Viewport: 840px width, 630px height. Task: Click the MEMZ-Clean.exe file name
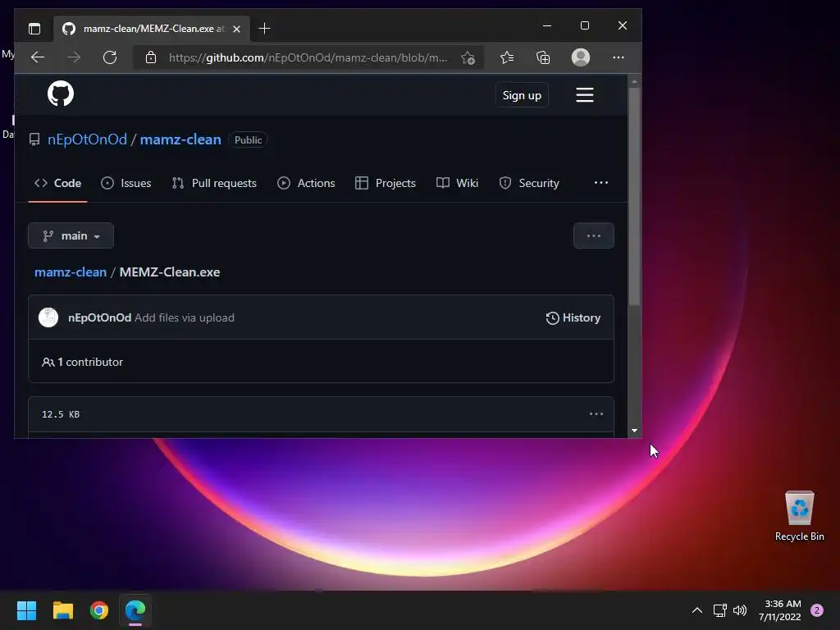[169, 272]
